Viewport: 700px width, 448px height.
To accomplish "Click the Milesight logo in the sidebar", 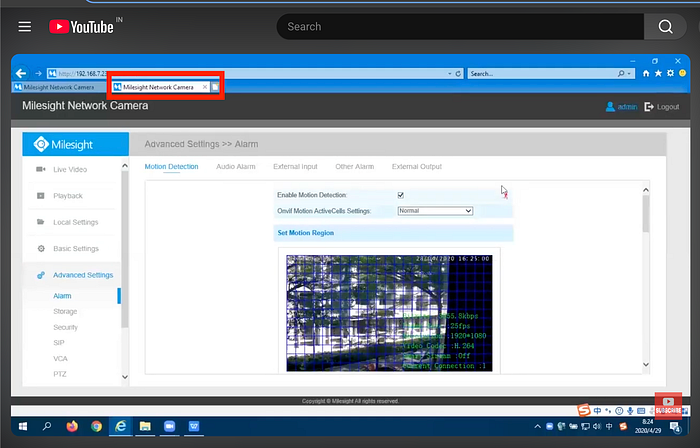I will pyautogui.click(x=75, y=144).
